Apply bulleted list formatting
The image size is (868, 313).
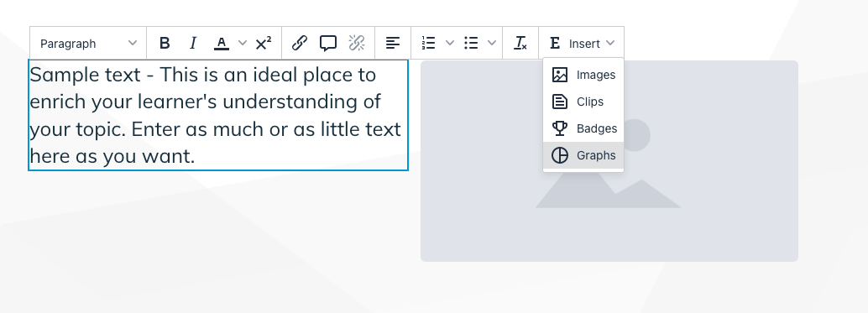(471, 43)
